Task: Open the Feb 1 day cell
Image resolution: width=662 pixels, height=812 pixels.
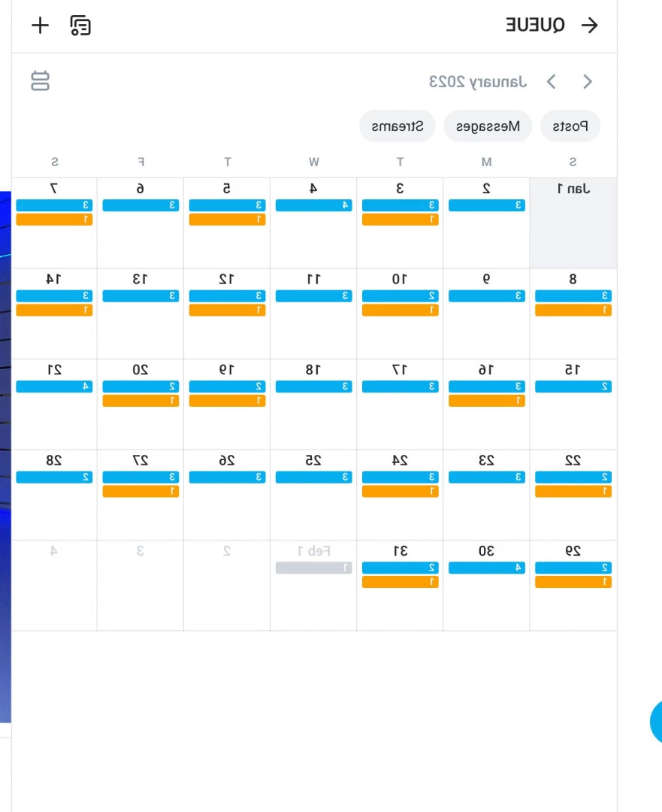Action: (313, 585)
